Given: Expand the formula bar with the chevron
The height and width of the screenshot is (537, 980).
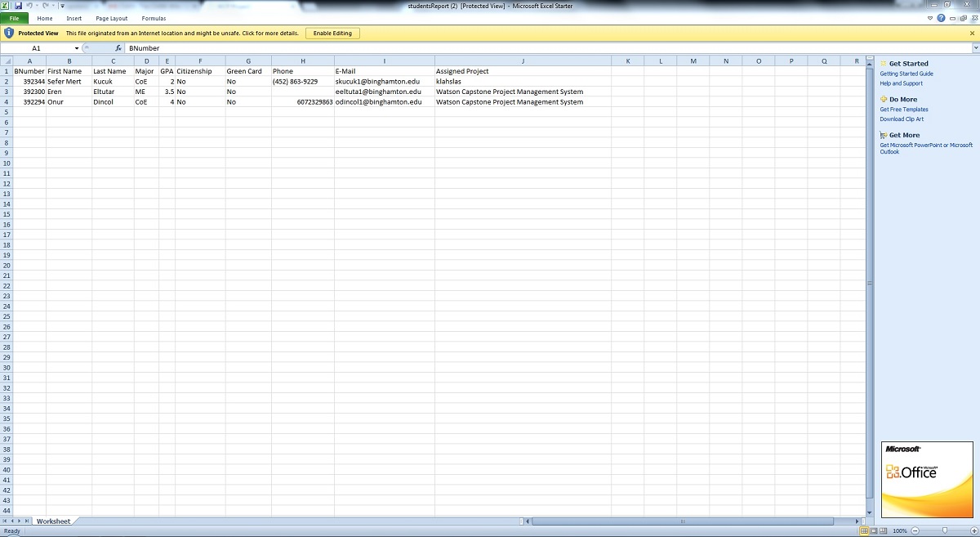Looking at the screenshot, I should [974, 48].
